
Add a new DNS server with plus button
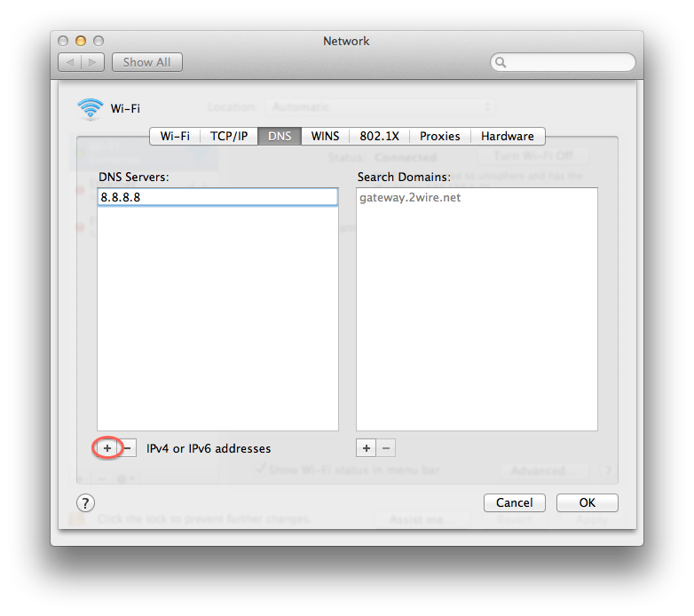tap(107, 448)
